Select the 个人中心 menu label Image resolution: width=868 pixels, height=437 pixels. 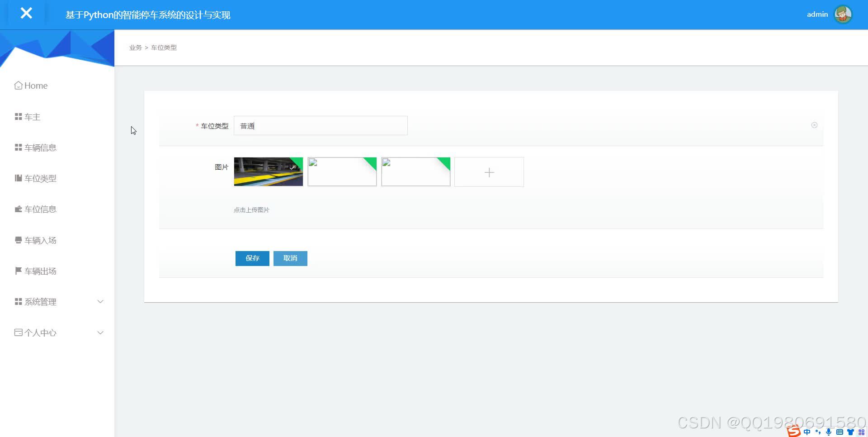point(40,332)
